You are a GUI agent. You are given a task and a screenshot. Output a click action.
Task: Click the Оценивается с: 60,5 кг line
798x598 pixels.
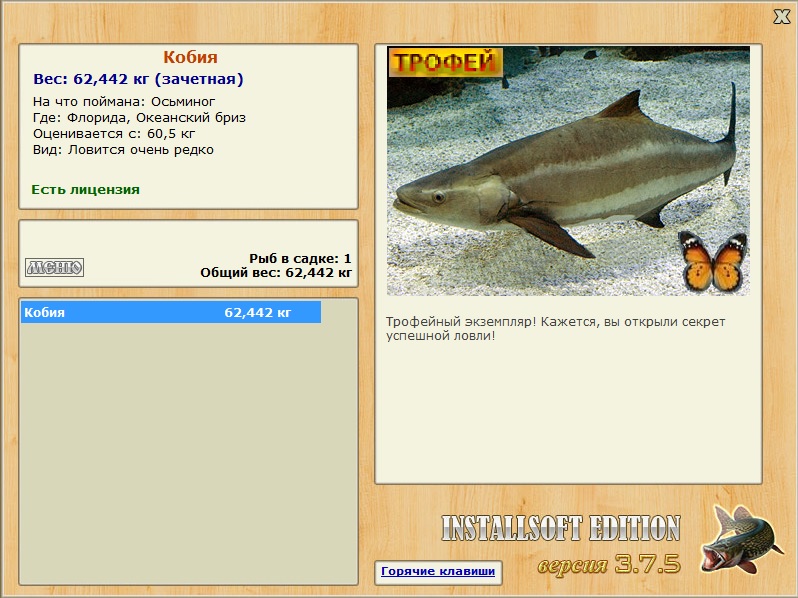pyautogui.click(x=114, y=134)
